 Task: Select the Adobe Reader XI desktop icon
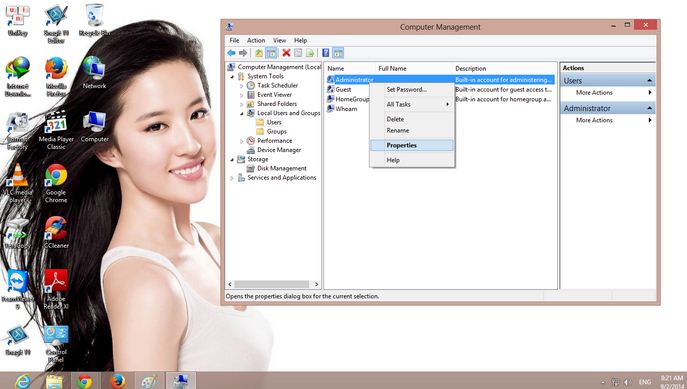(x=56, y=289)
